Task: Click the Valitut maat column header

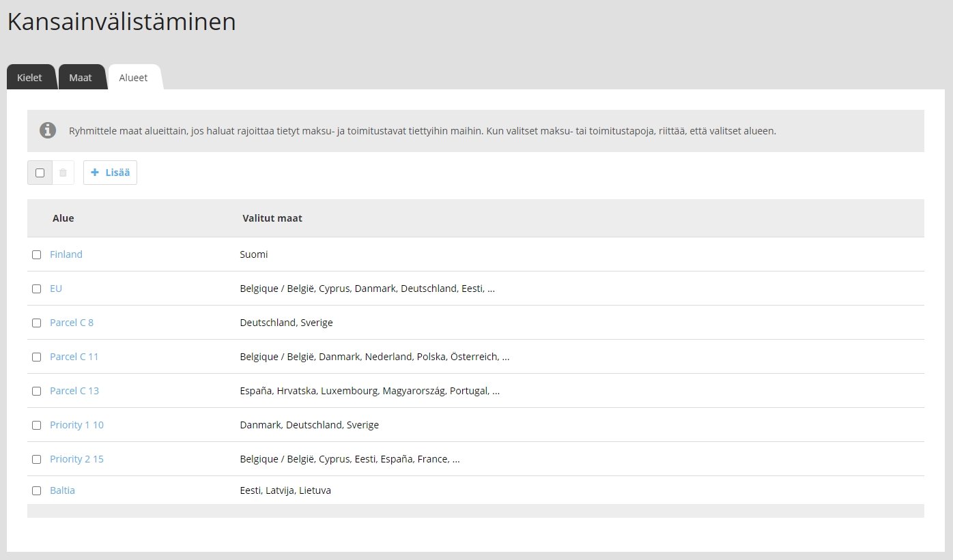Action: click(x=272, y=218)
